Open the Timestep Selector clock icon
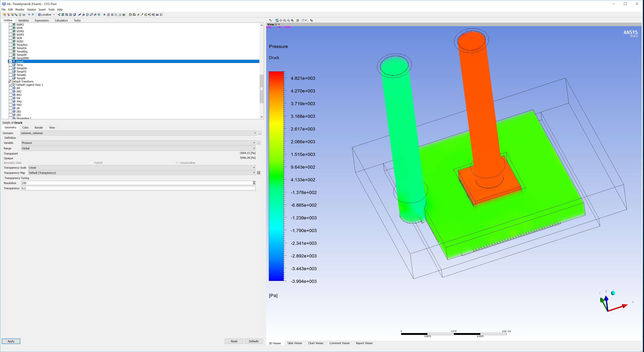This screenshot has height=352, width=644. point(130,15)
